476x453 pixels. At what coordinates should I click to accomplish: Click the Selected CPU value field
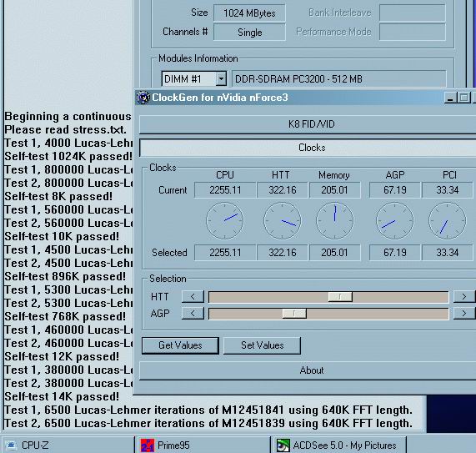tap(225, 253)
